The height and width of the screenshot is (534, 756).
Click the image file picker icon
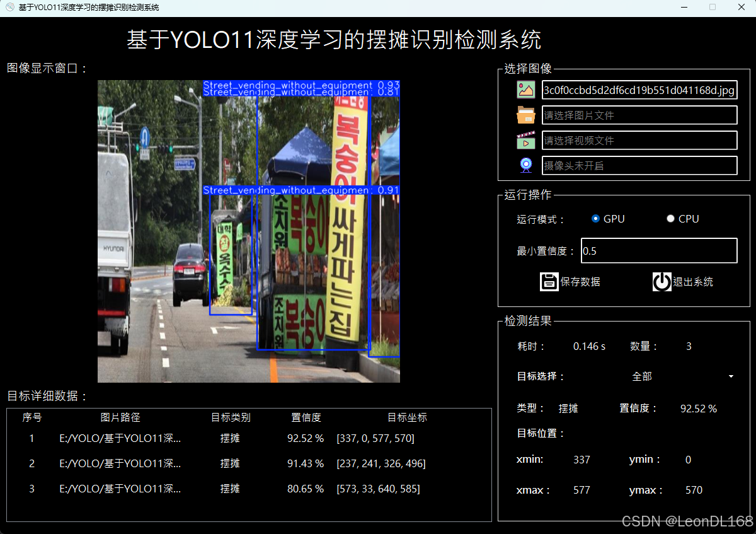526,90
